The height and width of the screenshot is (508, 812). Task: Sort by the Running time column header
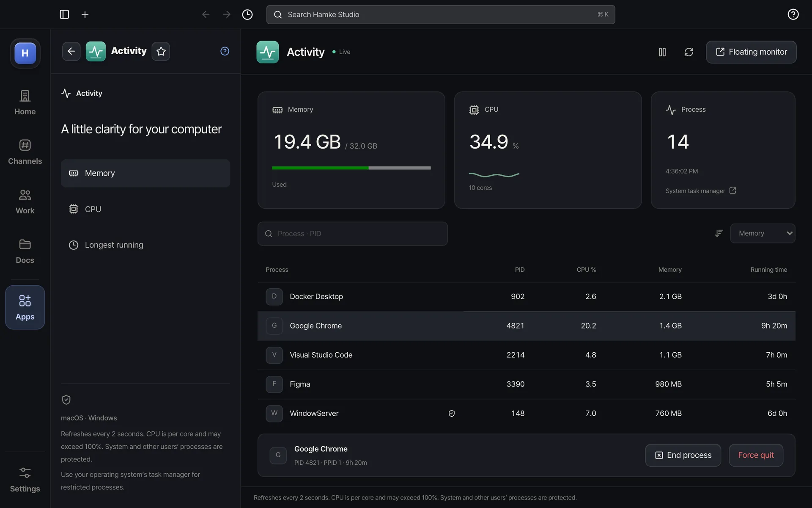click(768, 270)
